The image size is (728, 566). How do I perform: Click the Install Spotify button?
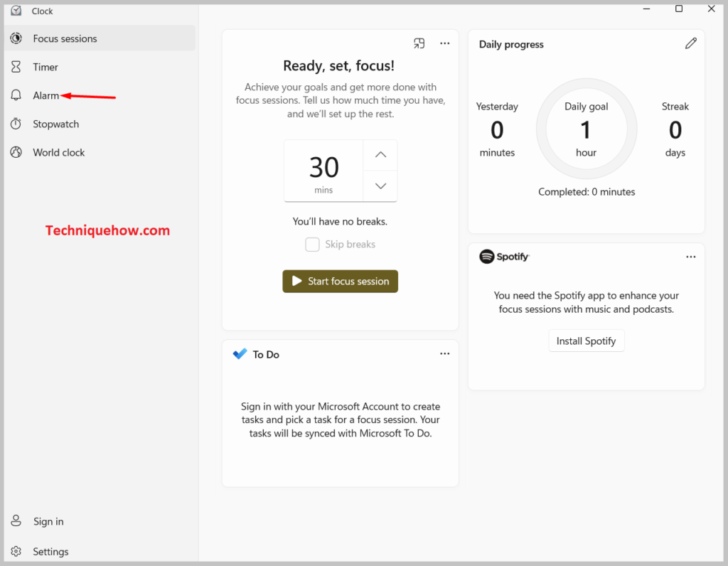click(586, 341)
